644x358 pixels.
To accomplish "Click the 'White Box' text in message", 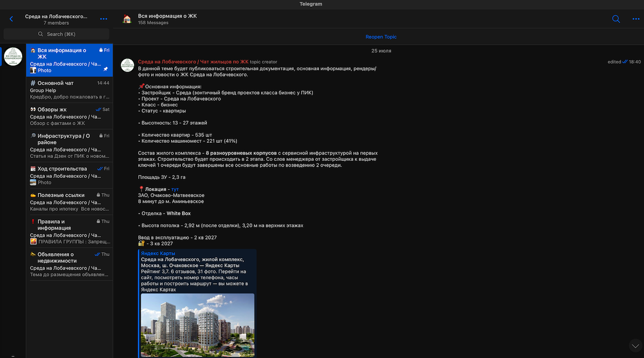I will point(178,214).
